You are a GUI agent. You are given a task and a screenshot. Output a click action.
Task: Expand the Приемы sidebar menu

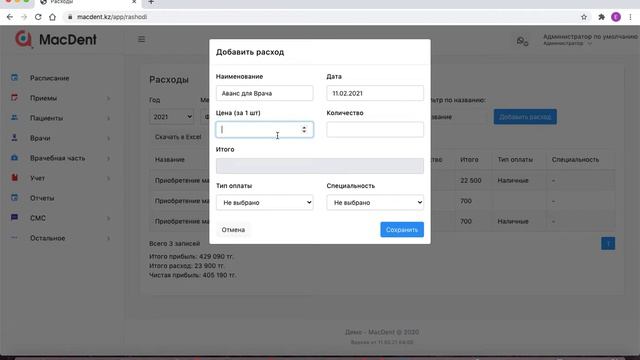click(61, 98)
